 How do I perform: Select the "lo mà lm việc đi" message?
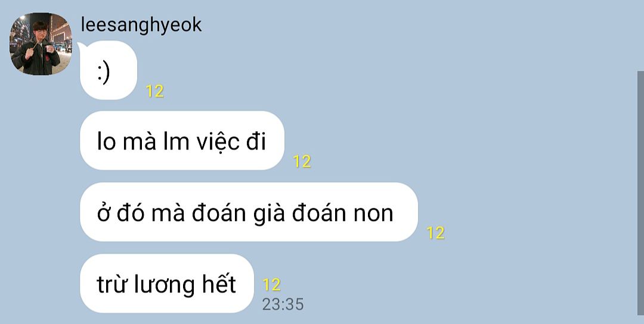coord(182,141)
